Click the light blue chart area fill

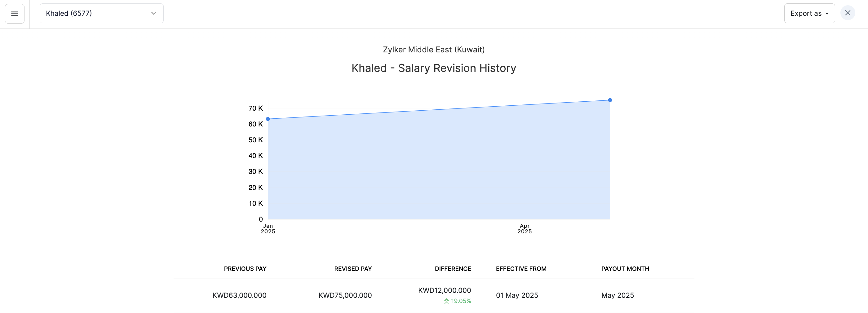pos(438,169)
